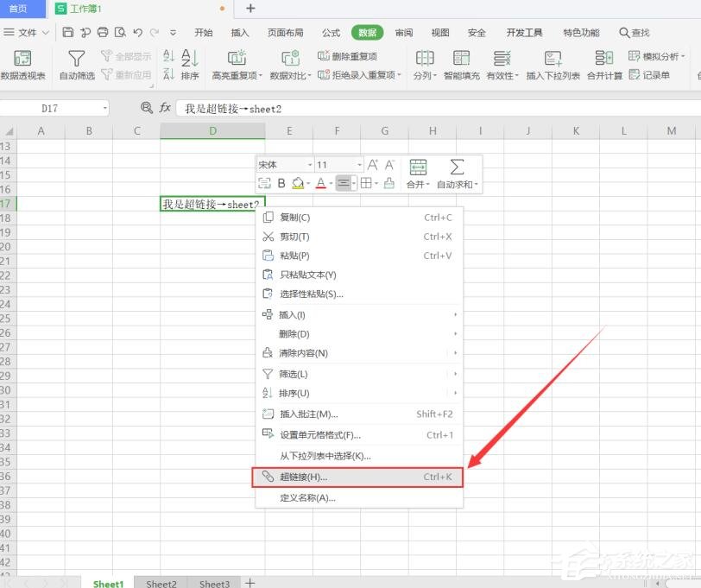Switch to the 公式 ribbon tab
Viewport: 701px width, 588px height.
click(x=330, y=33)
